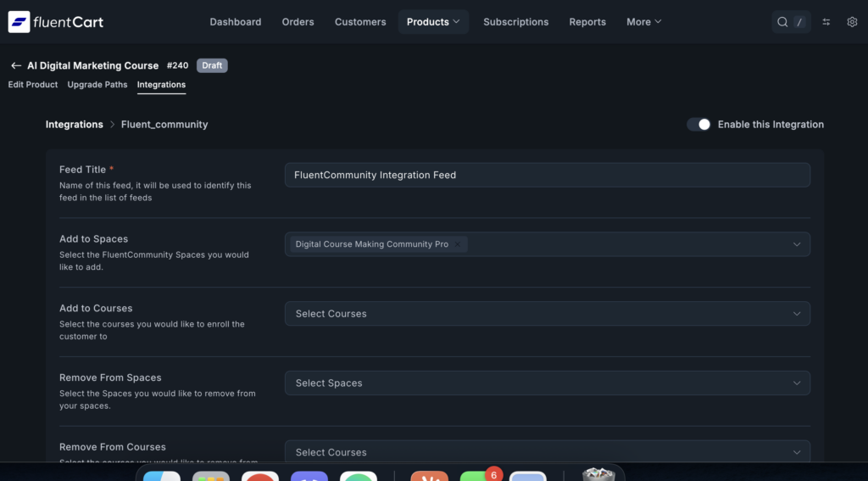This screenshot has width=868, height=481.
Task: Open the Add to Courses Select Courses dropdown
Action: click(548, 314)
